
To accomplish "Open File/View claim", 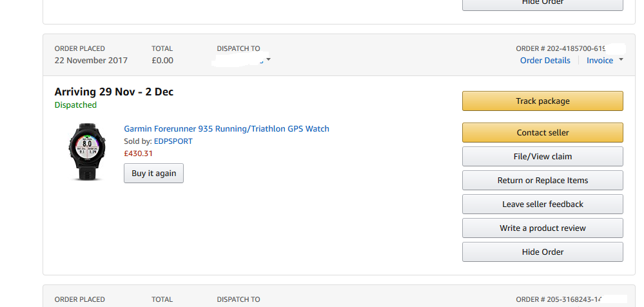I will (x=542, y=157).
